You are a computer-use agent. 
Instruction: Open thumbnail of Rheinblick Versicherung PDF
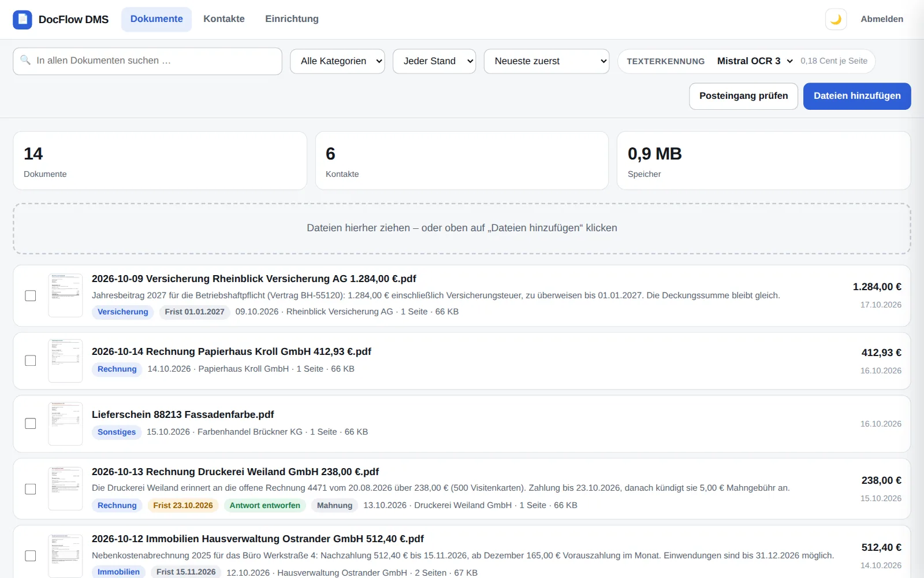[65, 295]
